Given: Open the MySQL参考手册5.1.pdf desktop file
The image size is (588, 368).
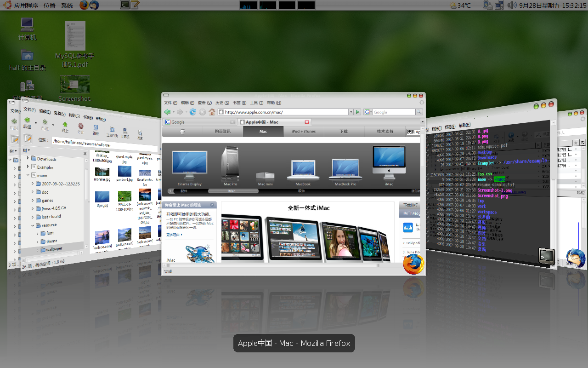Looking at the screenshot, I should 75,45.
